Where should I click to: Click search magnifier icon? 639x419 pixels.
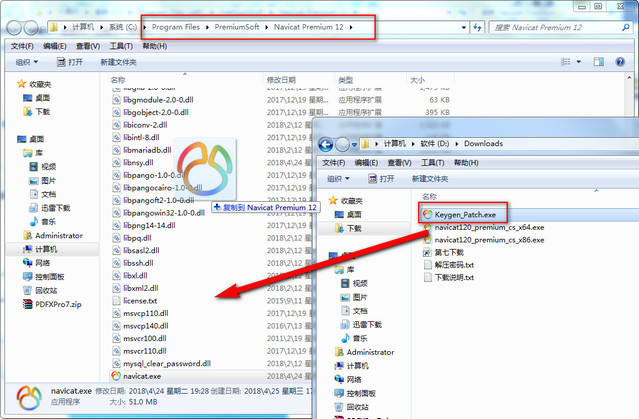click(626, 27)
